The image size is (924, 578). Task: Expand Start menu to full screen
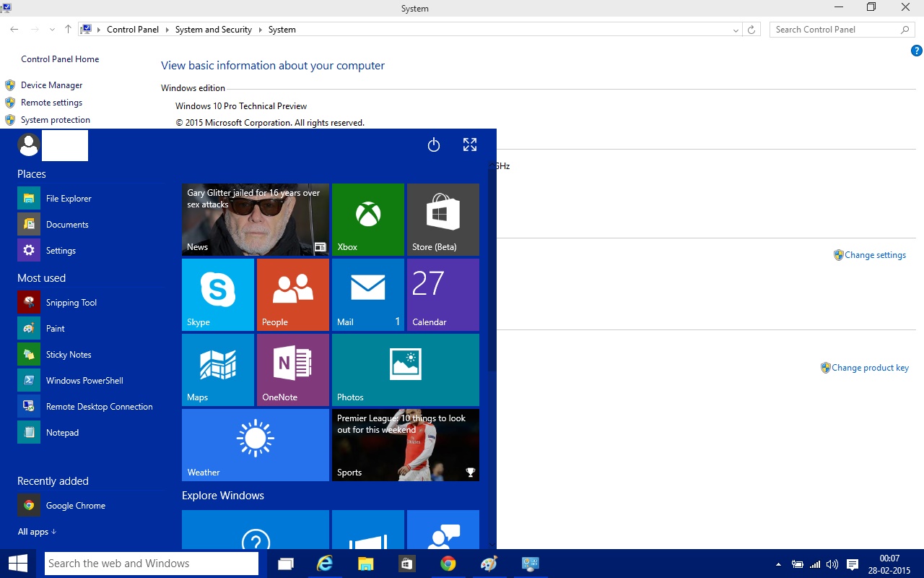(470, 145)
